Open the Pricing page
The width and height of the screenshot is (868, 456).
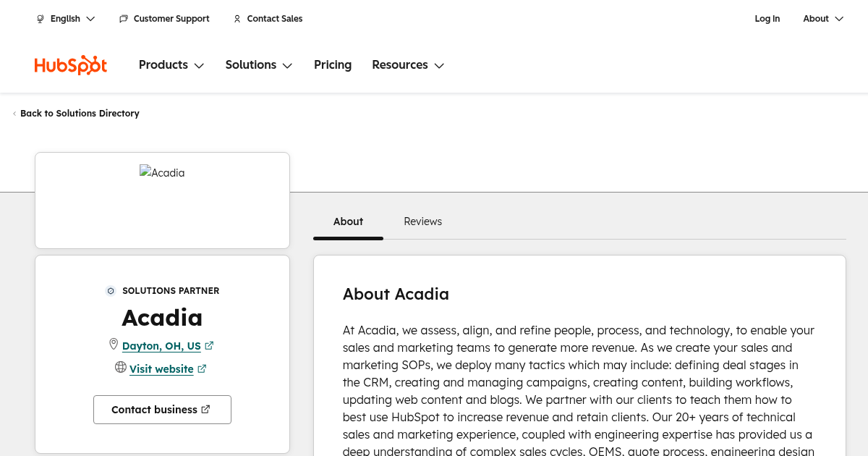click(333, 65)
